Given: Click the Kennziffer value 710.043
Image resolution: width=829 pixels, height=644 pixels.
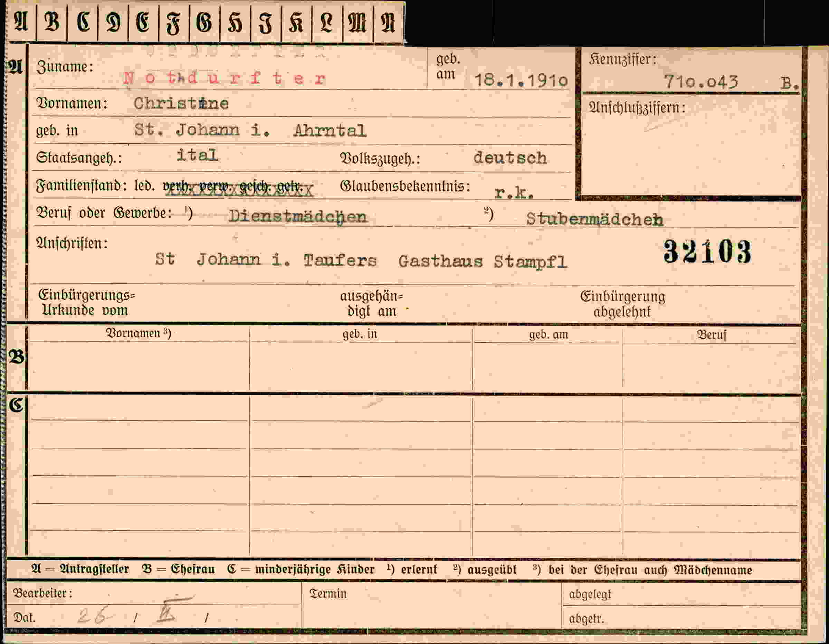Looking at the screenshot, I should (x=701, y=82).
